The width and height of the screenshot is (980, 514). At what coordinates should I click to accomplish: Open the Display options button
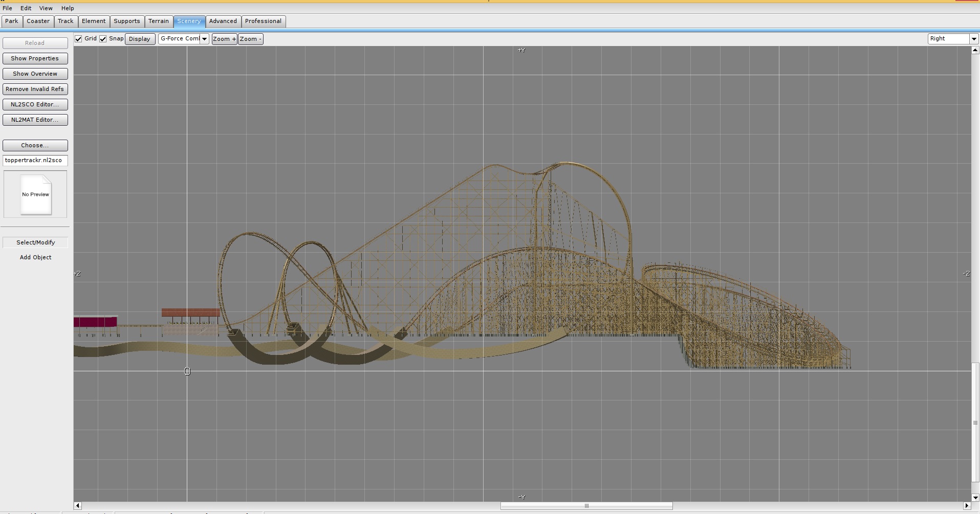click(x=140, y=39)
